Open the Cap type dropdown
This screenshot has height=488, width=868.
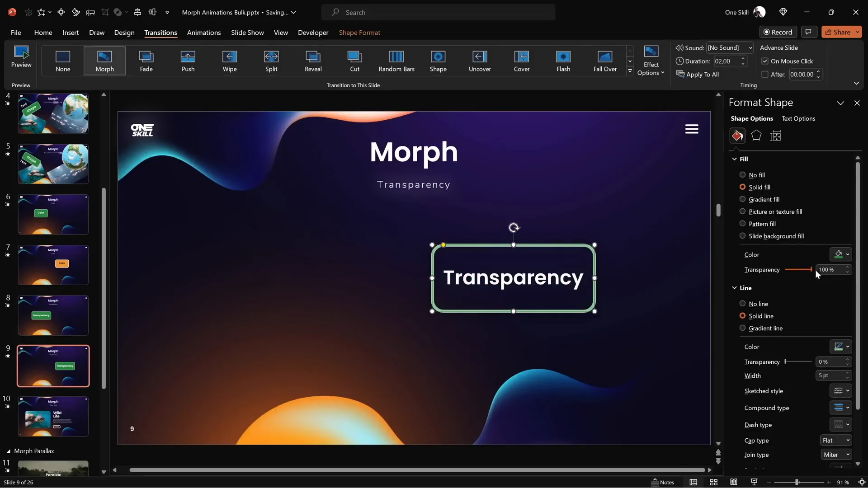click(836, 441)
